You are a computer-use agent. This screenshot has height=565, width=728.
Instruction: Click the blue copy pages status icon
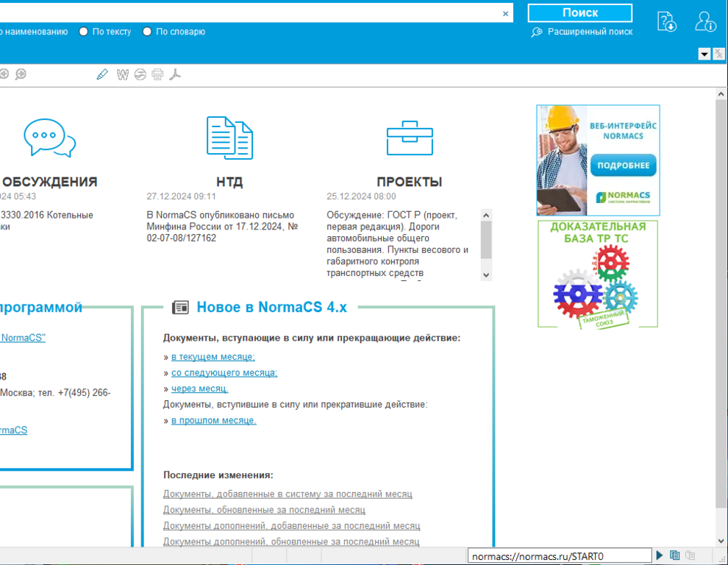point(674,555)
